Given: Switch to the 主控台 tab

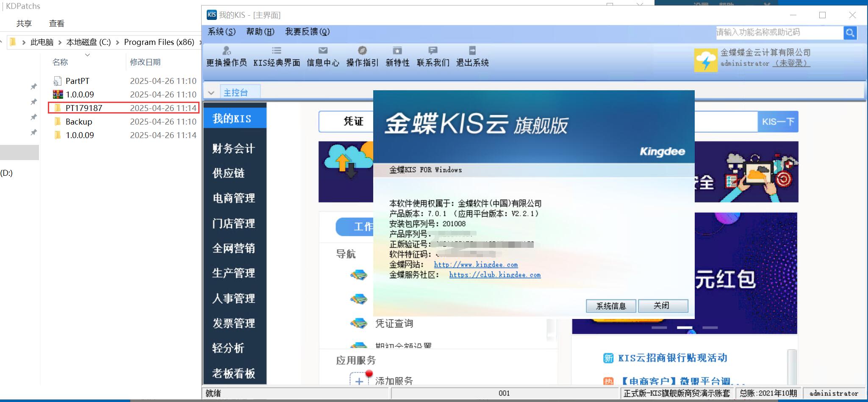Looking at the screenshot, I should pyautogui.click(x=236, y=93).
